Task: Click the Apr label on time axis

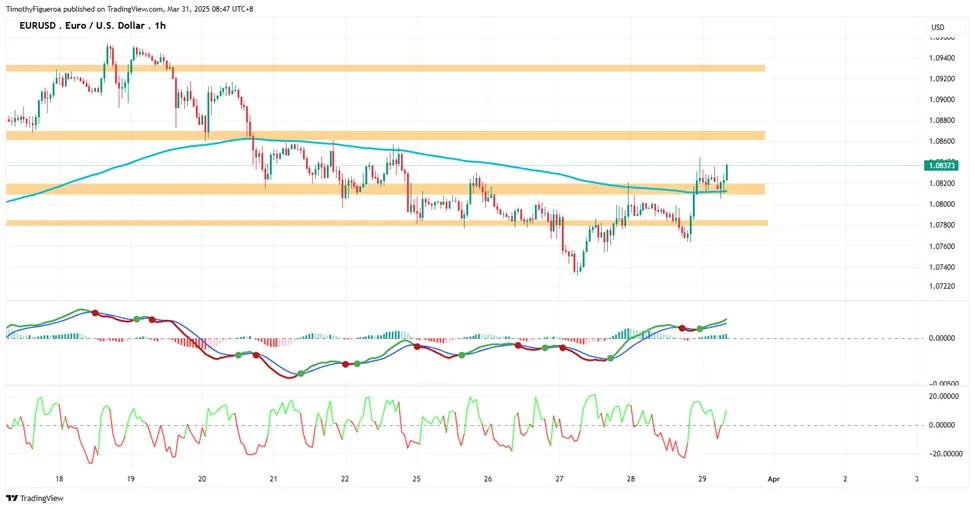Action: (x=774, y=479)
